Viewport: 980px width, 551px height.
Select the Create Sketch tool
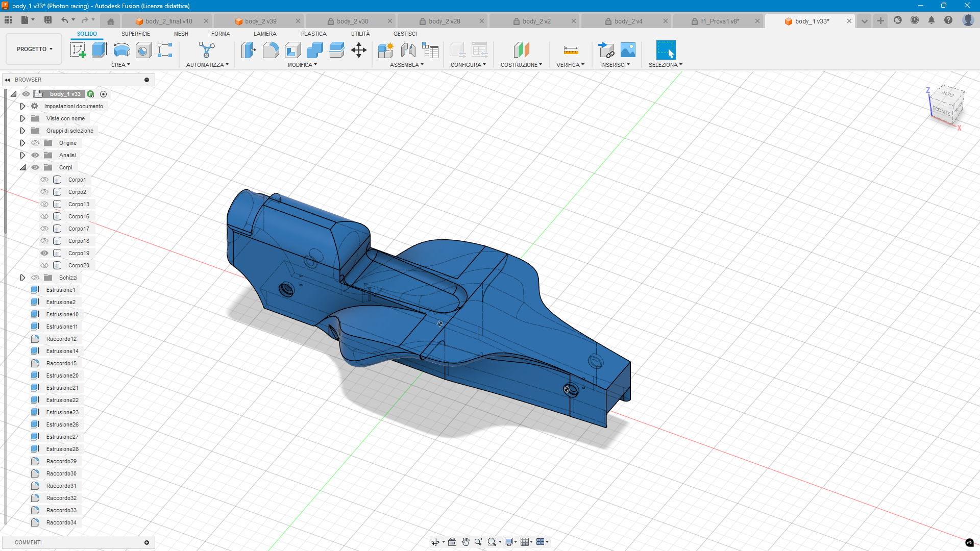tap(78, 50)
